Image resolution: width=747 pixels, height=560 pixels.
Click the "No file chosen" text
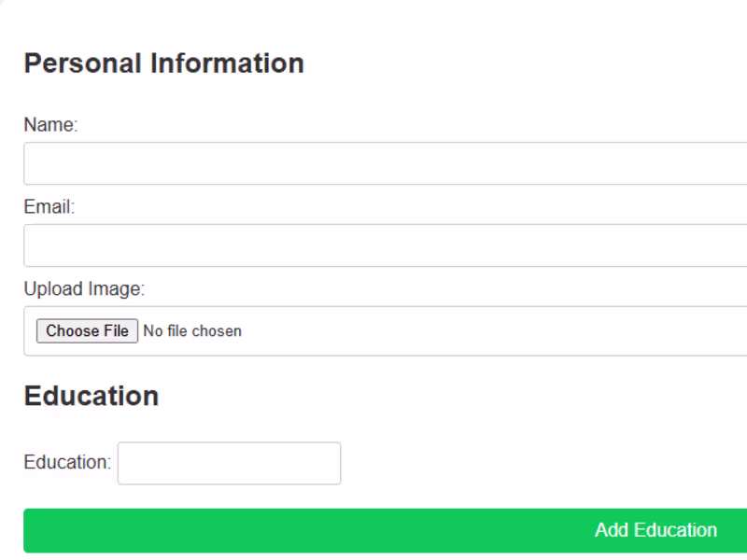click(192, 331)
